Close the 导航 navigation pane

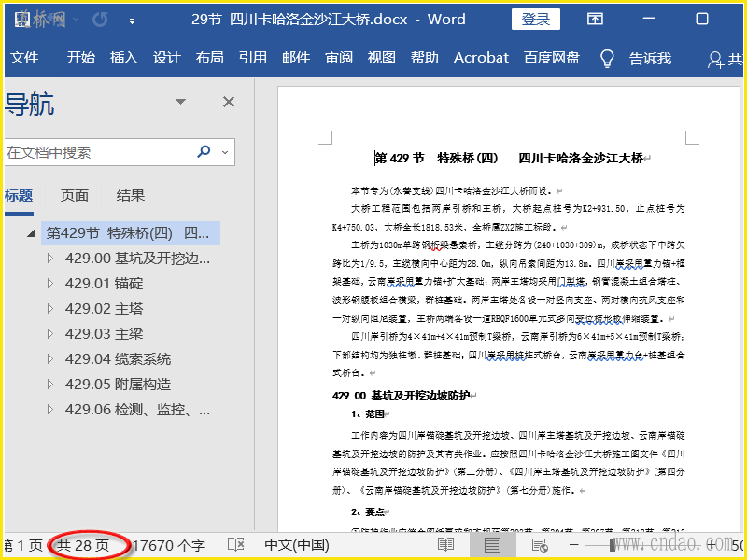click(229, 102)
